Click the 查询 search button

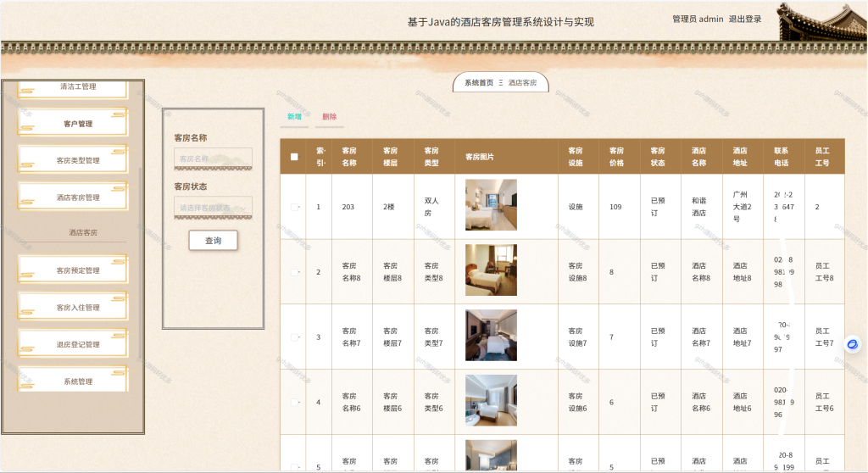(213, 241)
